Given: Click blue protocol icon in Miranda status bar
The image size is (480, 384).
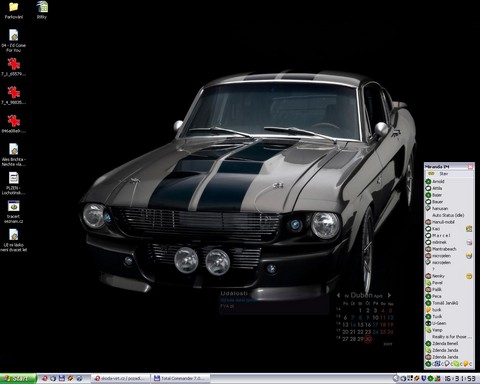Looking at the screenshot, I should click(437, 364).
